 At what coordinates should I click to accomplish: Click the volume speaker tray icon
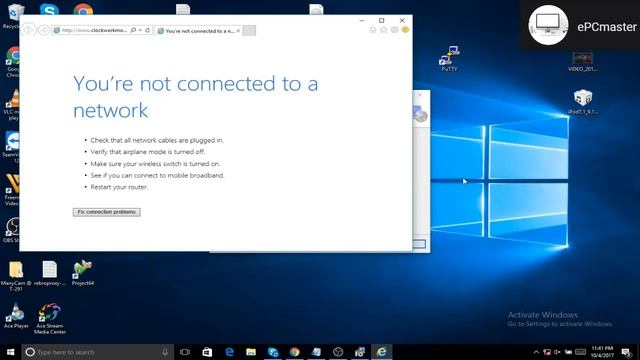[x=557, y=352]
